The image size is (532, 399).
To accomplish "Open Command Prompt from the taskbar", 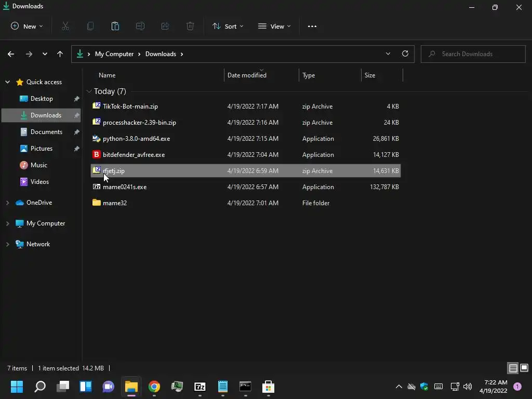I will click(245, 387).
